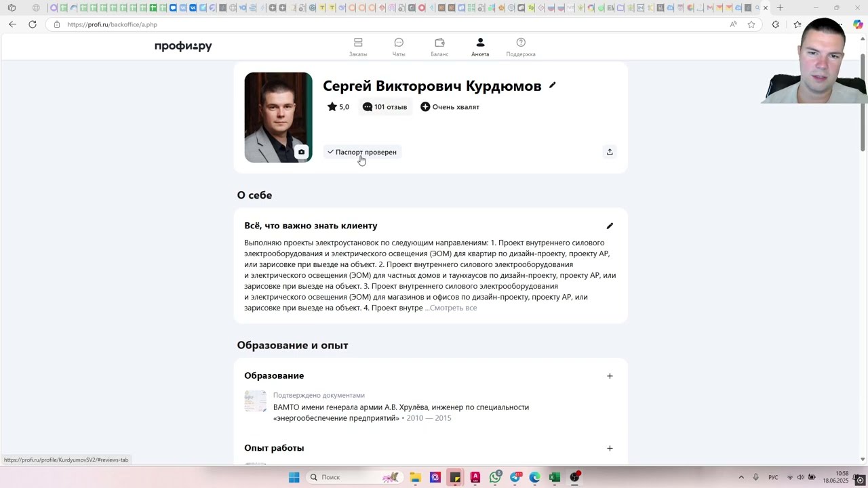868x488 pixels.
Task: Open the education document thumbnail
Action: pos(256,401)
